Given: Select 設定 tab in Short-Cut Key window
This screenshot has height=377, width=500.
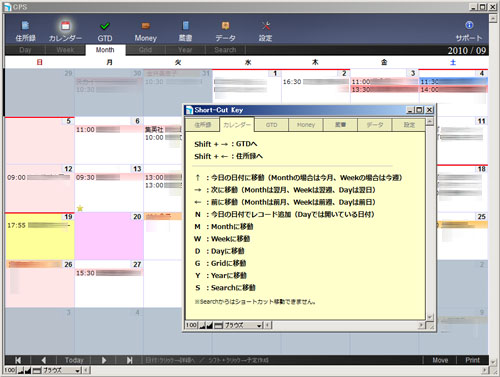Looking at the screenshot, I should click(x=409, y=125).
